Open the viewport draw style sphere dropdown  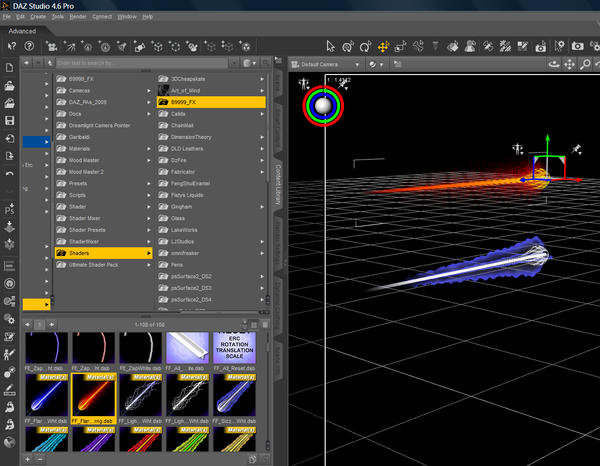pyautogui.click(x=375, y=64)
